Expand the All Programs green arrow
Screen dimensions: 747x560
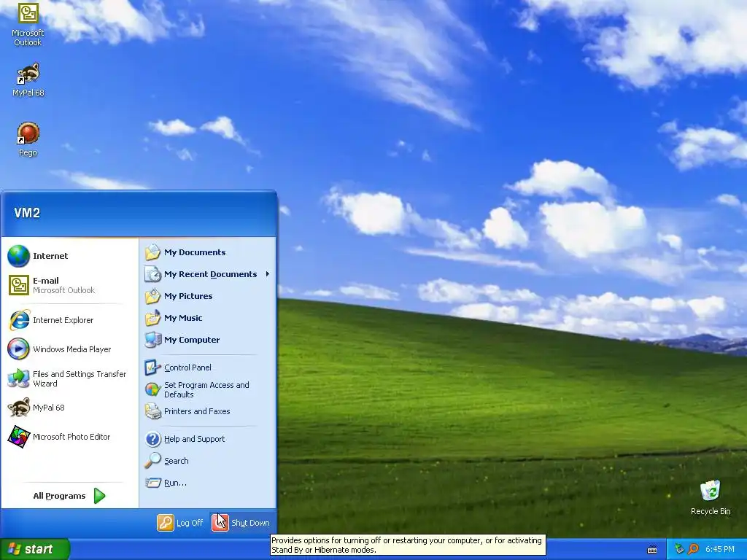click(x=99, y=496)
